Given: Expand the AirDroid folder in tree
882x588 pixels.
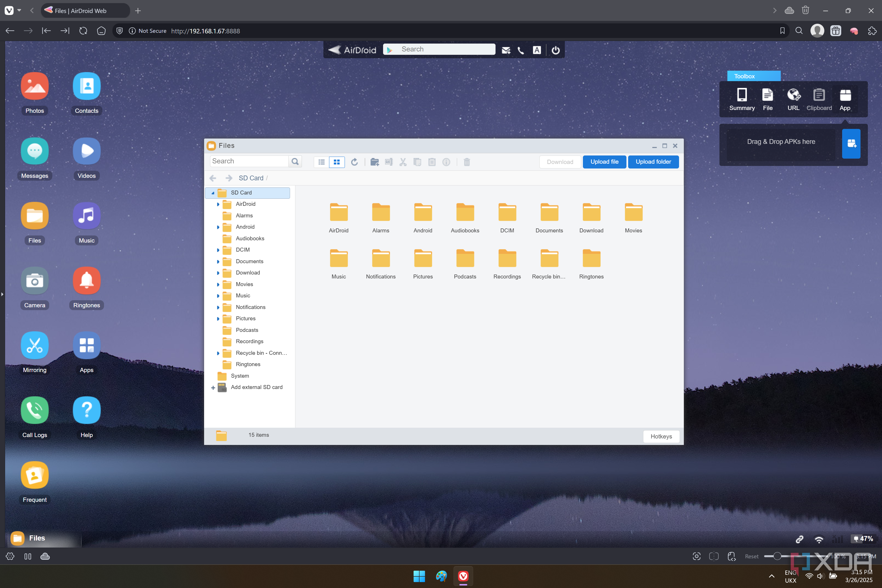Looking at the screenshot, I should pyautogui.click(x=218, y=204).
